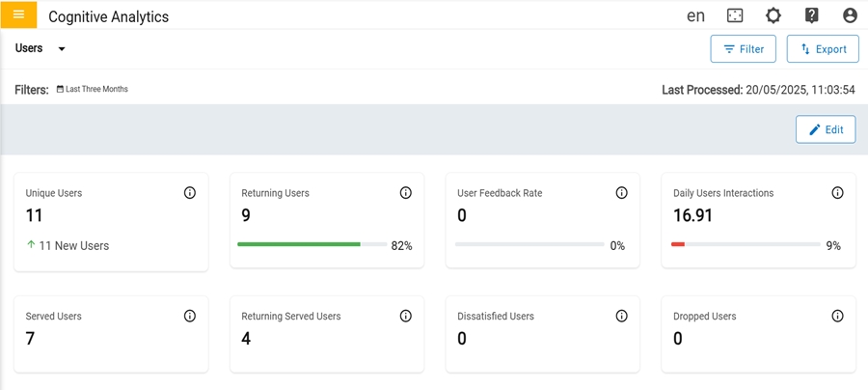The image size is (868, 390).
Task: Open the user account profile icon
Action: click(850, 15)
